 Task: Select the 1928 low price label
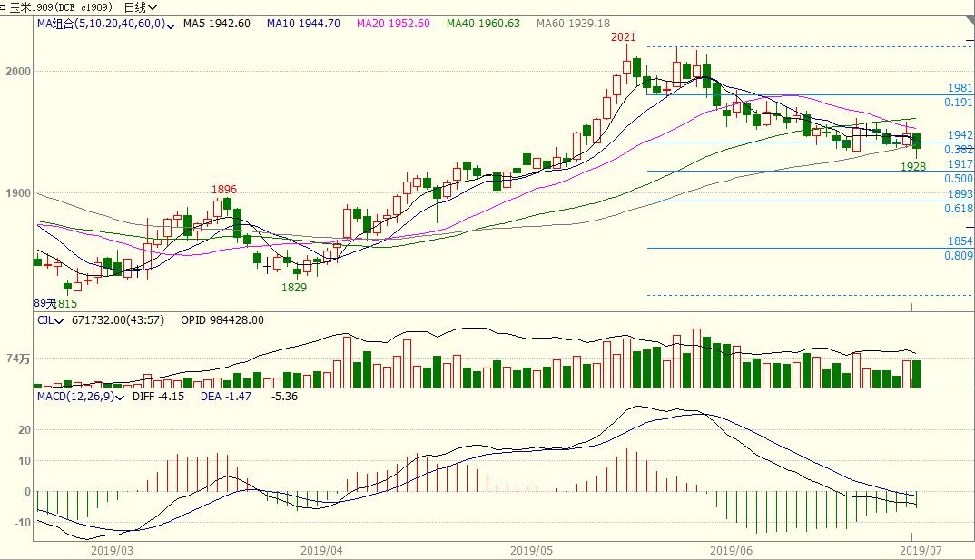[912, 167]
